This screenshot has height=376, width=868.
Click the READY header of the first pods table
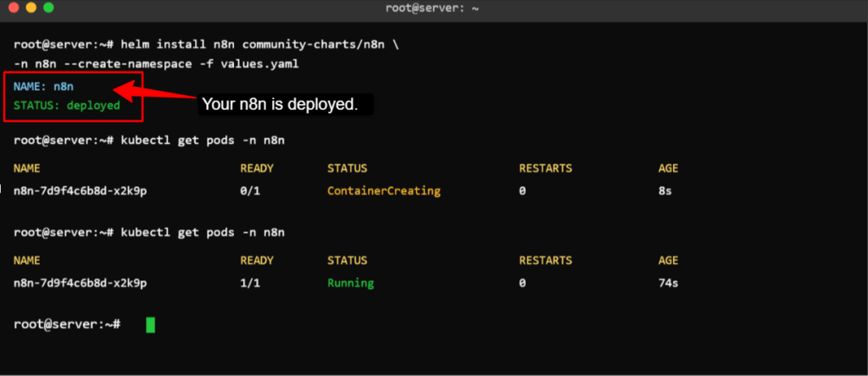257,168
